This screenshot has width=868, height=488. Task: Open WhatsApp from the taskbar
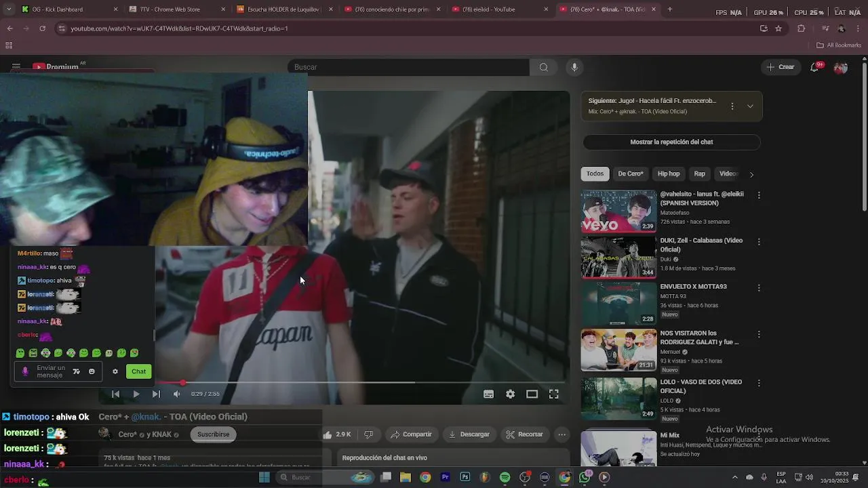pos(585,477)
